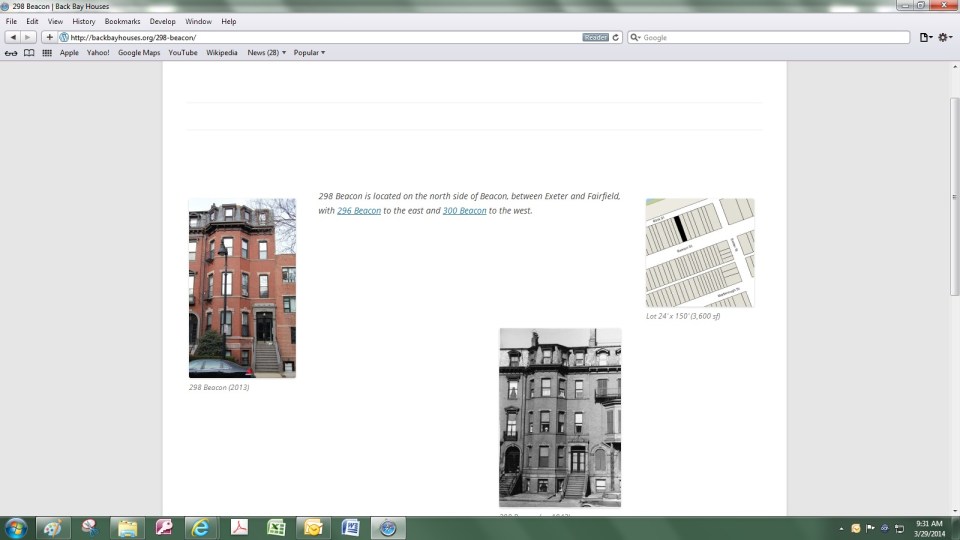Launch Adobe Acrobat from the taskbar
Screen dimensions: 960x540
(239, 527)
